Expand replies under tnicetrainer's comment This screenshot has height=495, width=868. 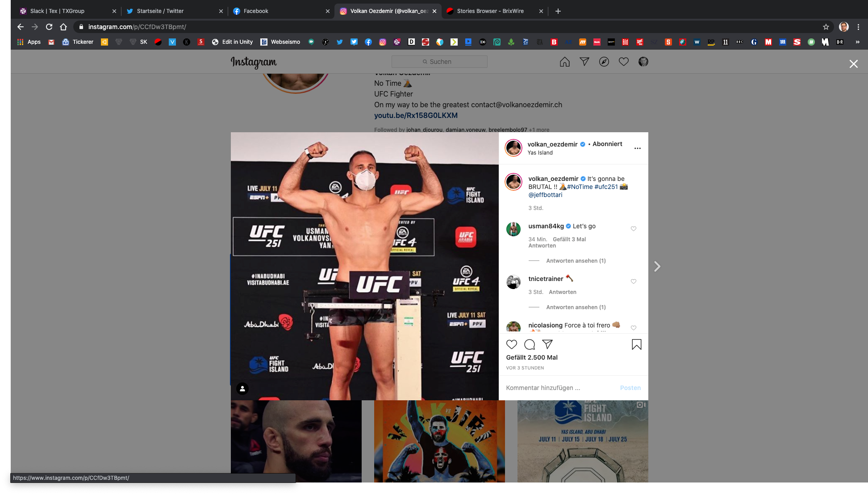[x=576, y=307]
